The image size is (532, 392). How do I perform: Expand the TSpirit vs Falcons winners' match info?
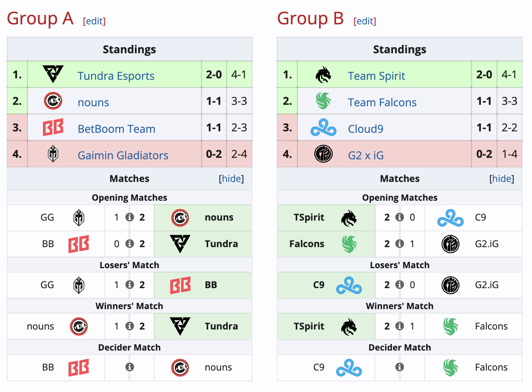coord(400,326)
